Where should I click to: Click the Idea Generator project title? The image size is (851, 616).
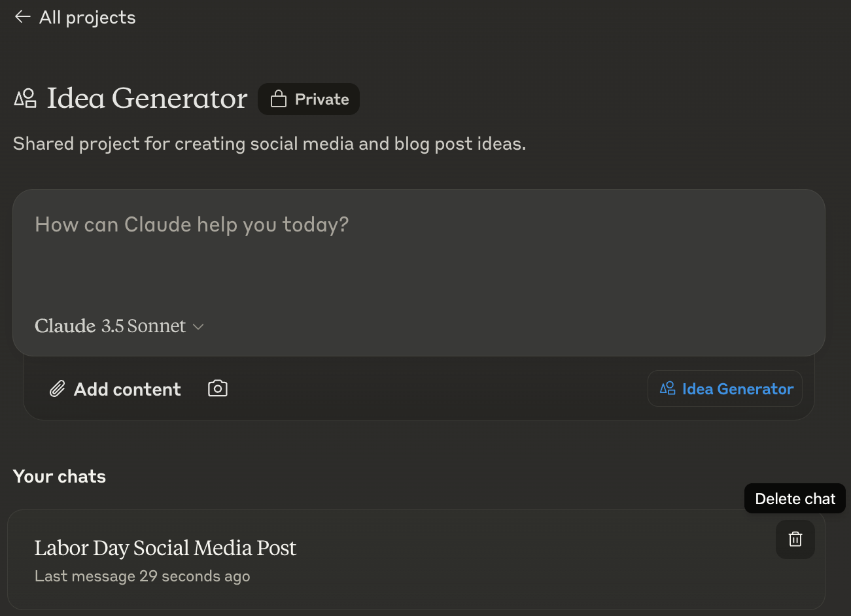pos(147,98)
